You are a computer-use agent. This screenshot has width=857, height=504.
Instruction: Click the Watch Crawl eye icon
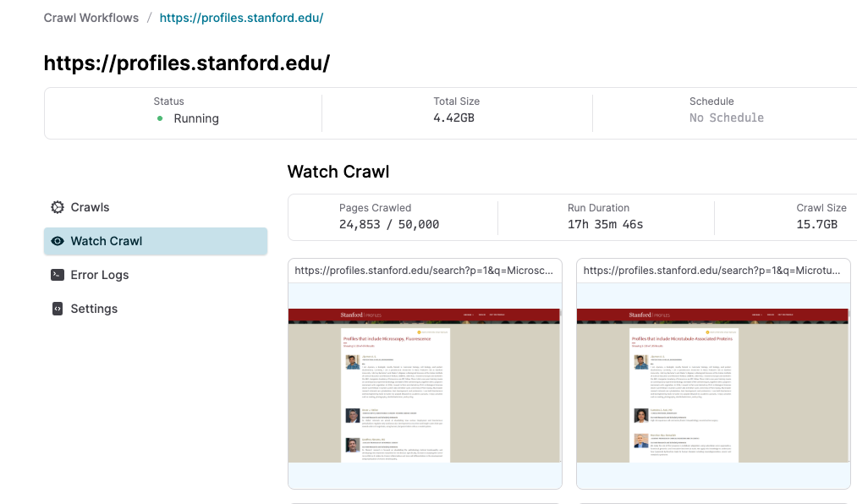(58, 241)
